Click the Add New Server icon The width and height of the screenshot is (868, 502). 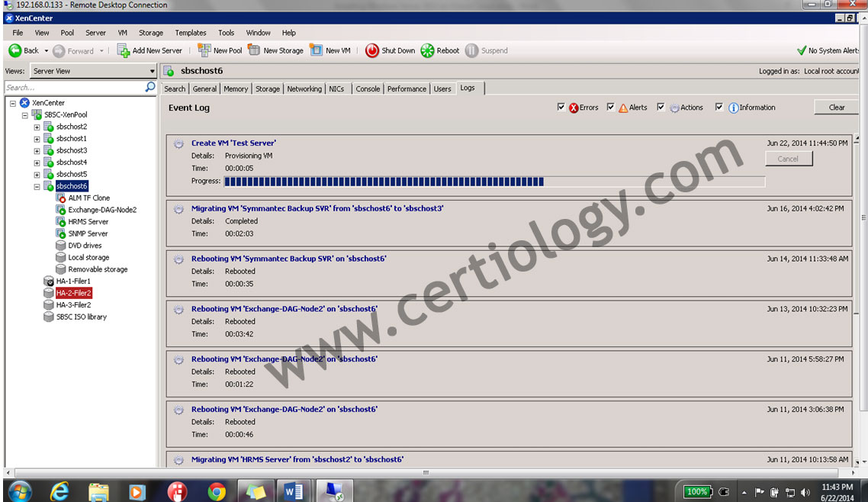pyautogui.click(x=124, y=51)
